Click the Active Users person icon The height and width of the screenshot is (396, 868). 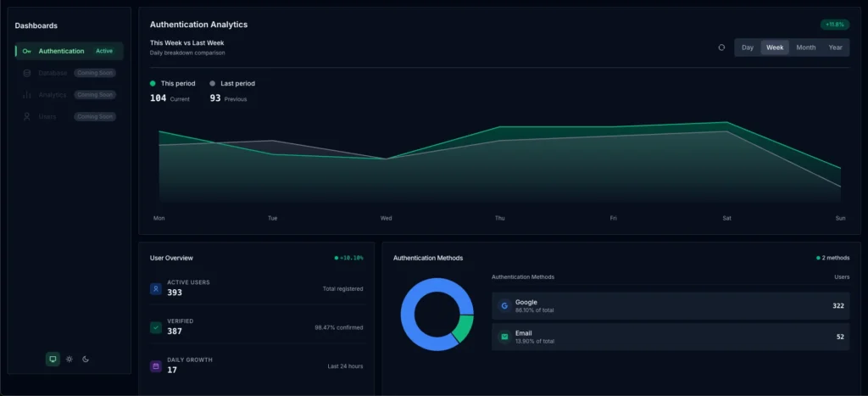click(x=156, y=288)
